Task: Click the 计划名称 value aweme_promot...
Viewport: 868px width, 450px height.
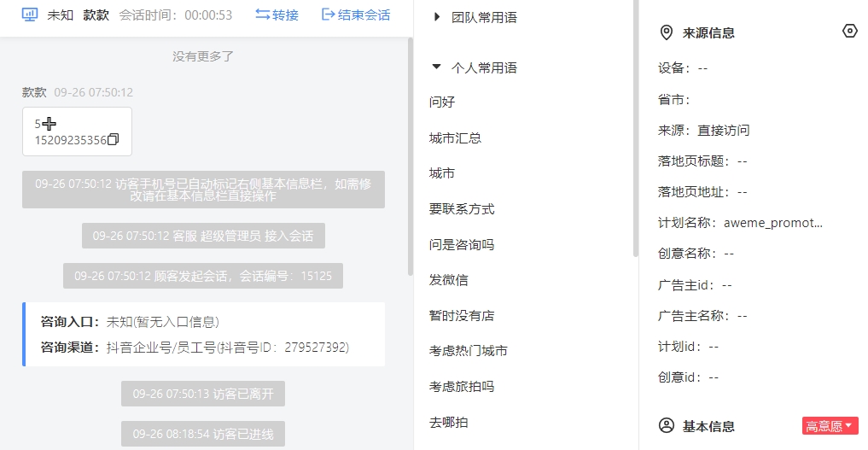Action: tap(772, 223)
